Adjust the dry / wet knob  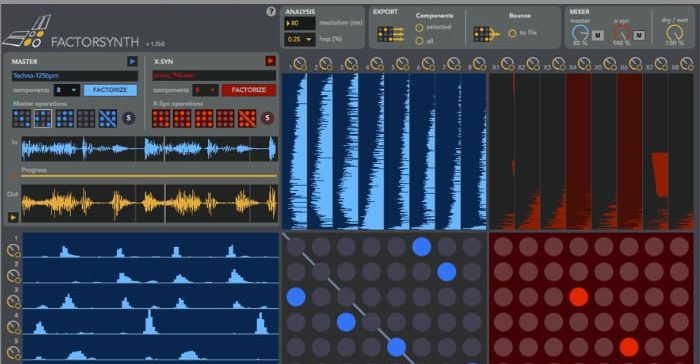click(674, 33)
